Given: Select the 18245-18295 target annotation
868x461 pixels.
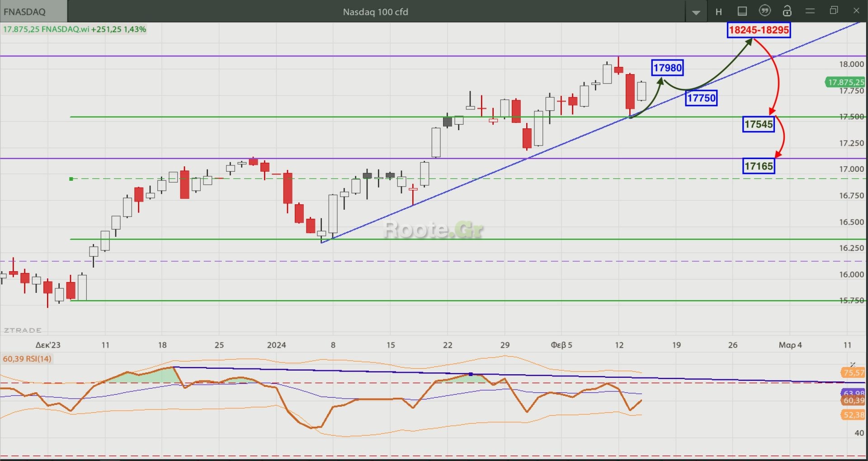Looking at the screenshot, I should (x=759, y=30).
